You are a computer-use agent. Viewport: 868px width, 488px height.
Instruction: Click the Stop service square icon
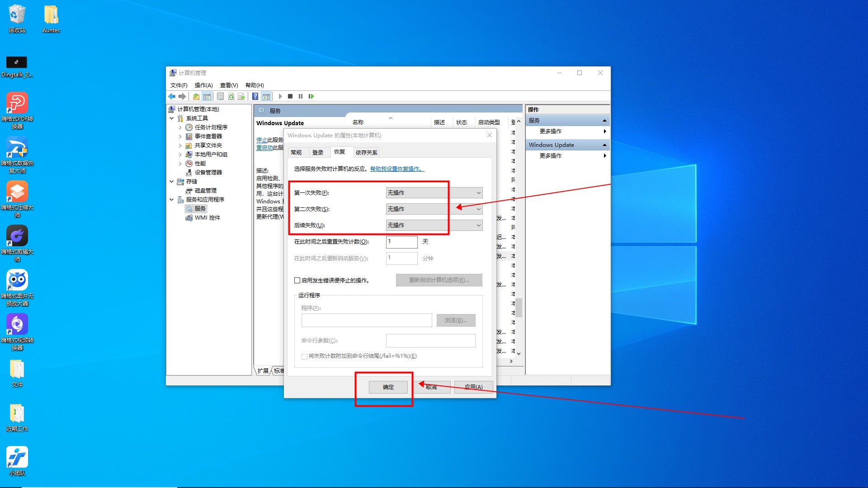290,96
